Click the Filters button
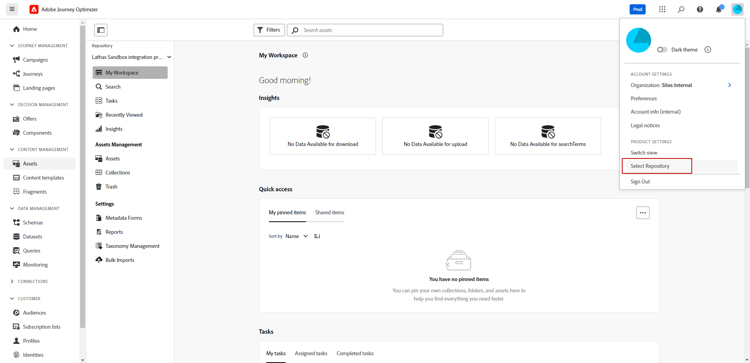 tap(269, 30)
